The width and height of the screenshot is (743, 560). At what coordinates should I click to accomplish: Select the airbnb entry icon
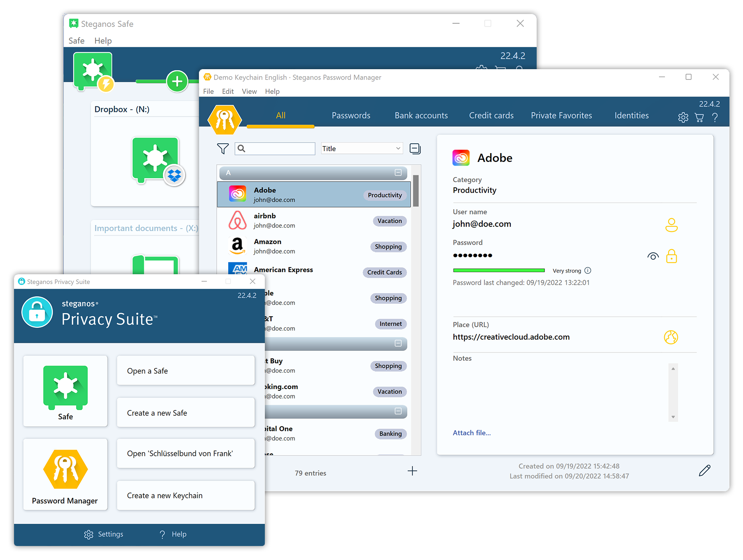click(x=238, y=220)
